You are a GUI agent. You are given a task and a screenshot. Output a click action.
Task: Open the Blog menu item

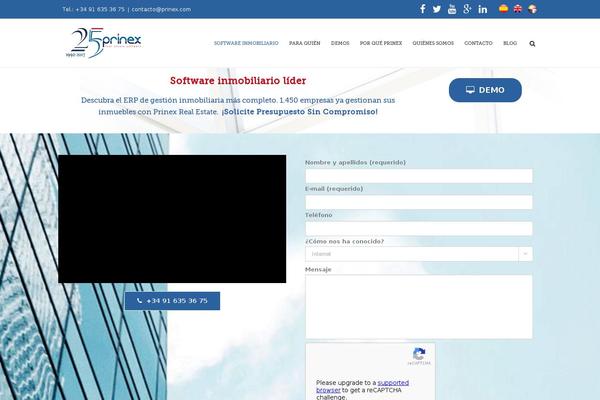tap(510, 43)
